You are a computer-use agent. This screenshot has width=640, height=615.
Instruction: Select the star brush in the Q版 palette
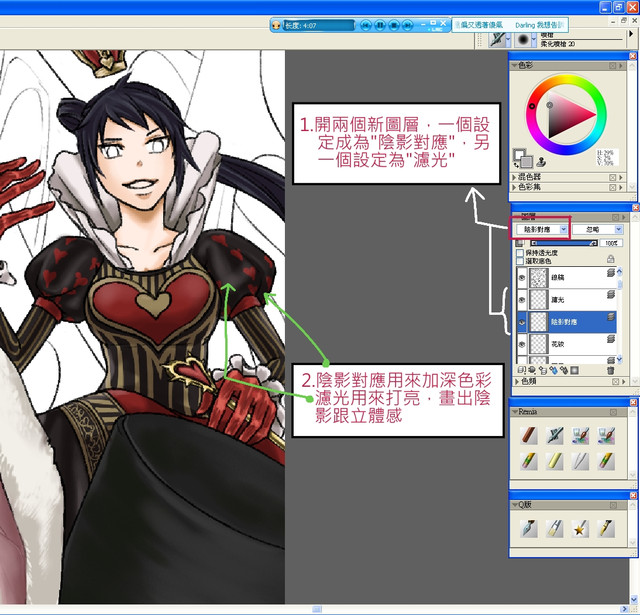tap(580, 528)
